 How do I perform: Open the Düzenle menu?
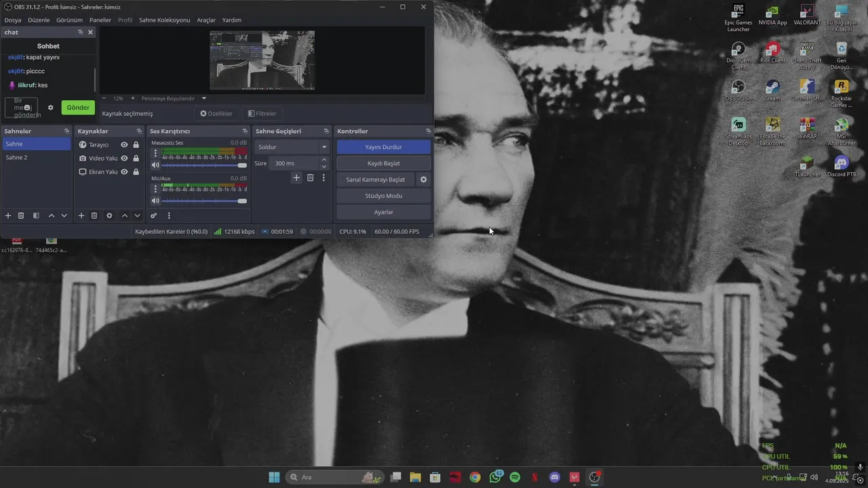(x=39, y=20)
